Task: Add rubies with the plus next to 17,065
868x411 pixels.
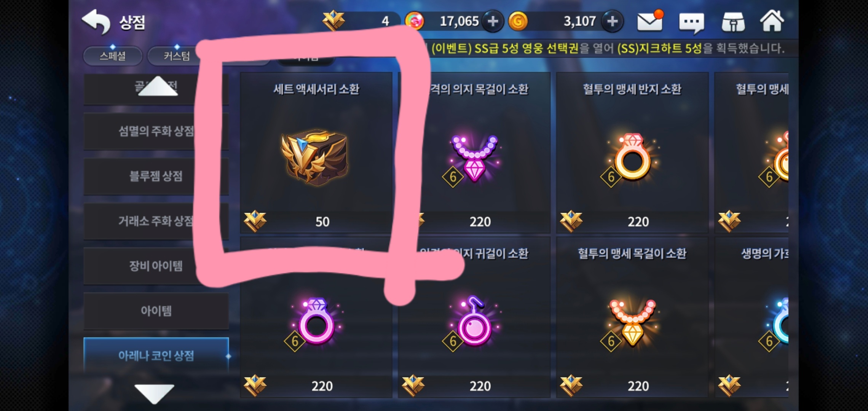Action: tap(493, 21)
